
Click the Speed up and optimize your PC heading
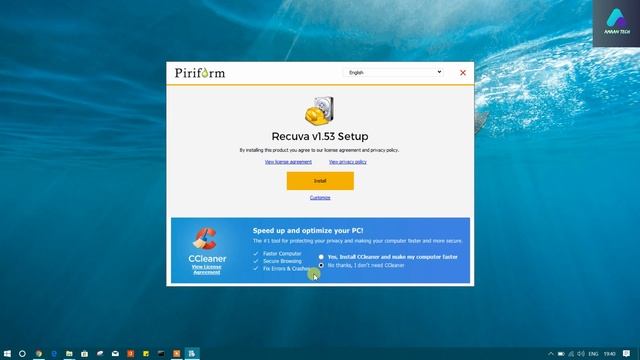pyautogui.click(x=308, y=231)
